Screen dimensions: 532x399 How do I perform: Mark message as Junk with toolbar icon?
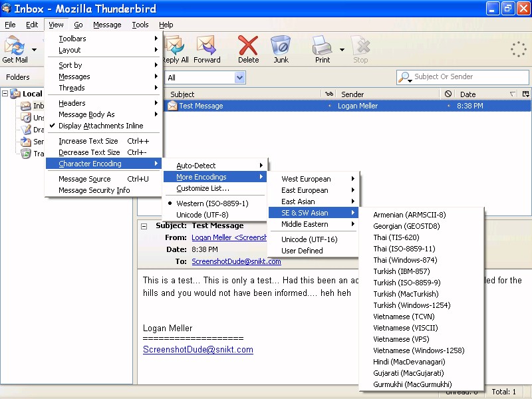(x=281, y=45)
